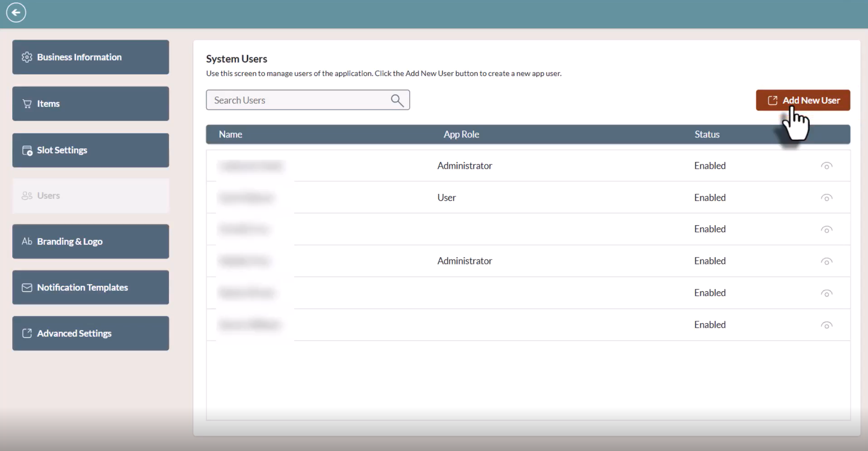Click the back arrow in the top bar

click(x=16, y=12)
